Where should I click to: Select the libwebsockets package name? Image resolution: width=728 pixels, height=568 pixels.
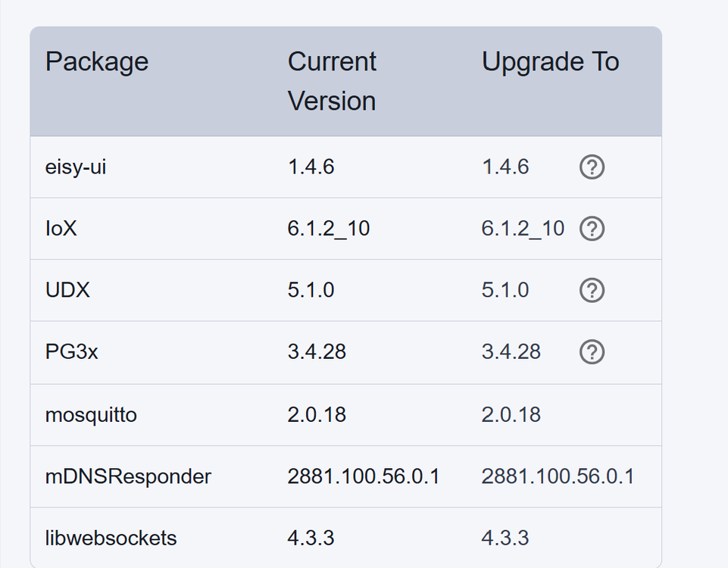(111, 538)
